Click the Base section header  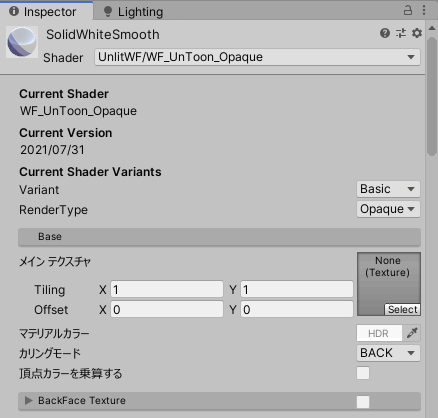click(219, 237)
